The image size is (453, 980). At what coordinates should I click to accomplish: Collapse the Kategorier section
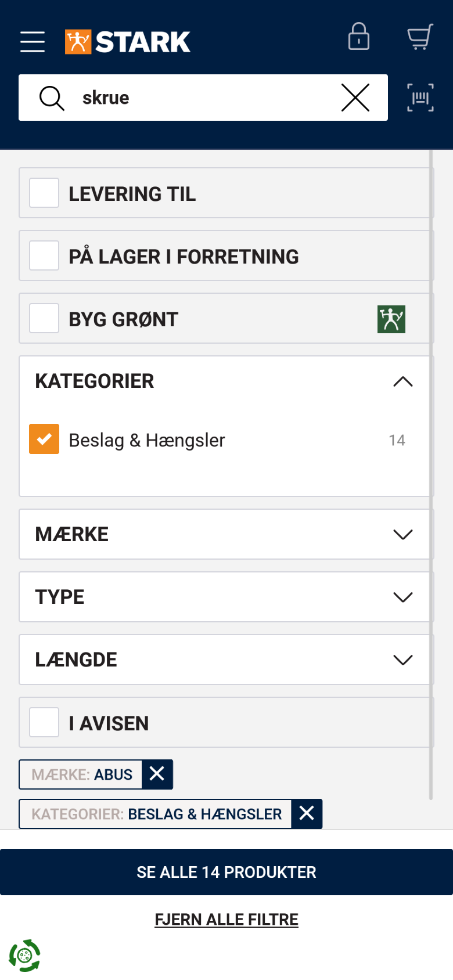402,381
